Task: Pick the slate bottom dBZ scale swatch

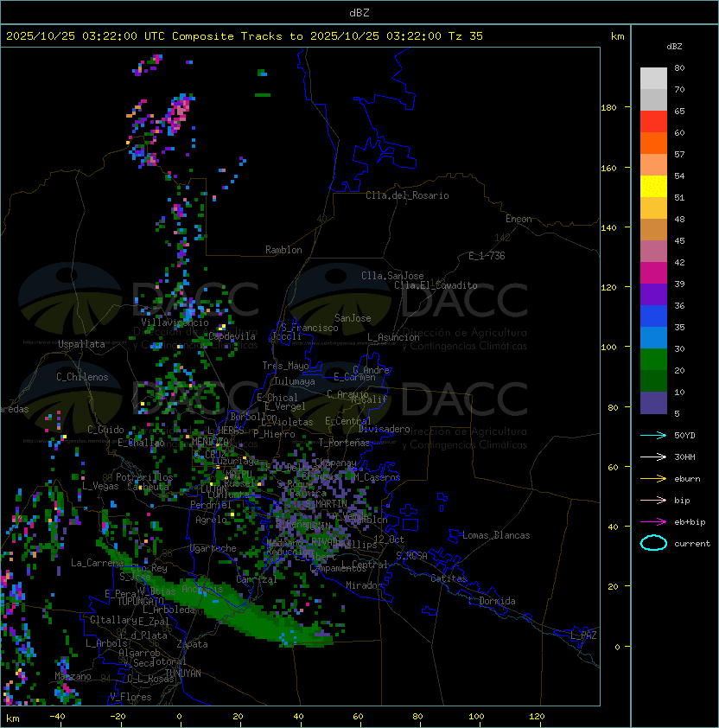Action: tap(653, 403)
